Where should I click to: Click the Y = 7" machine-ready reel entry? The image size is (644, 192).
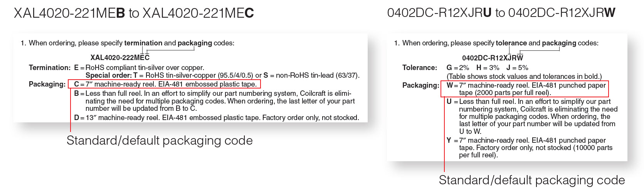[530, 148]
